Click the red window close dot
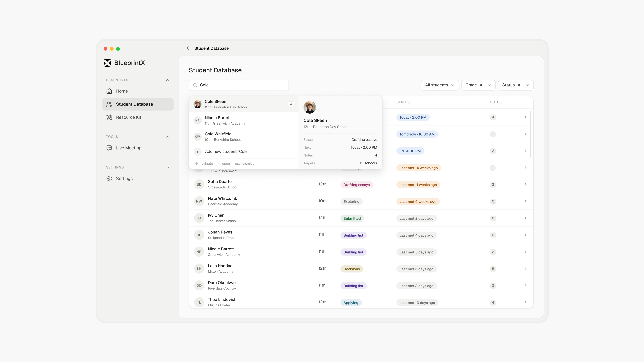The width and height of the screenshot is (644, 362). pyautogui.click(x=105, y=49)
